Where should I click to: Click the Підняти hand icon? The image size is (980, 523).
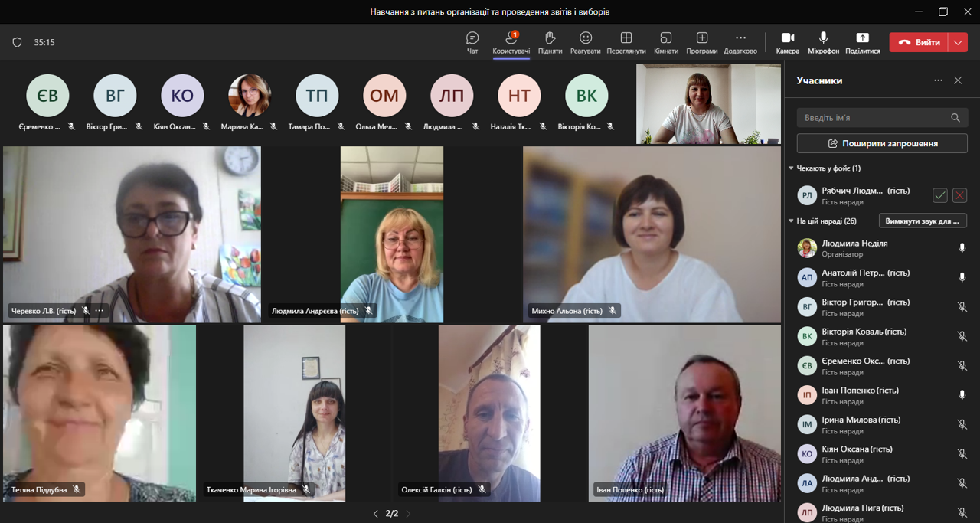550,42
